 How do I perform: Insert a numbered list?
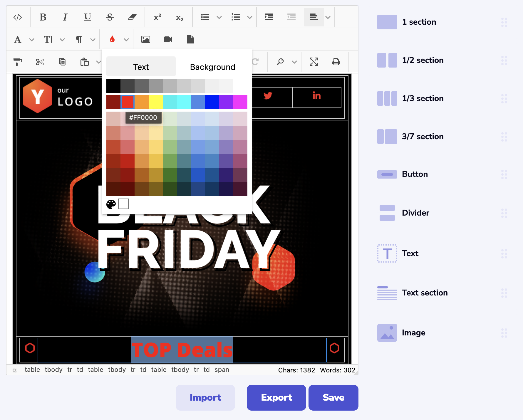(236, 17)
